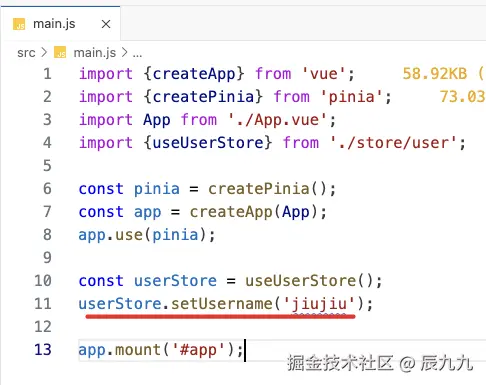Image resolution: width=486 pixels, height=385 pixels.
Task: Close the main.js tab
Action: (106, 24)
